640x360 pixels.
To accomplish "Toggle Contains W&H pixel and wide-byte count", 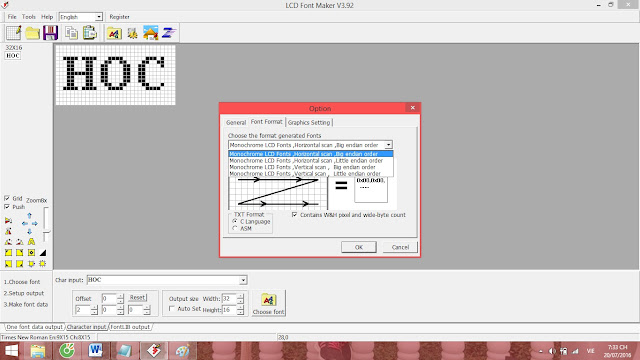I will pyautogui.click(x=294, y=215).
